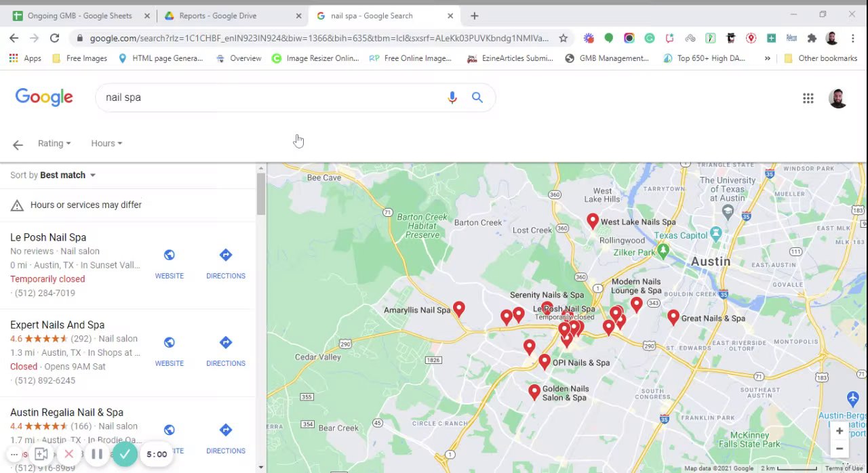Click Modern Nails Lounge & Spa pin
868x473 pixels.
pyautogui.click(x=636, y=305)
